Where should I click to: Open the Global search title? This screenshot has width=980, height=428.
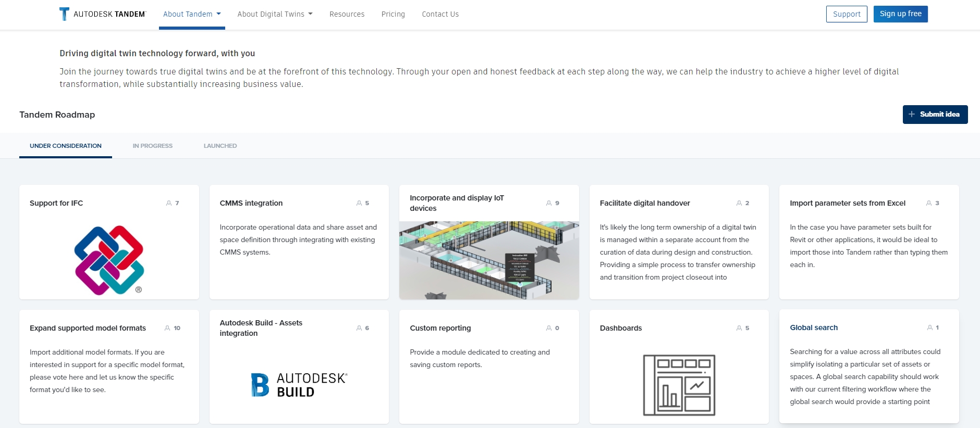click(x=814, y=328)
